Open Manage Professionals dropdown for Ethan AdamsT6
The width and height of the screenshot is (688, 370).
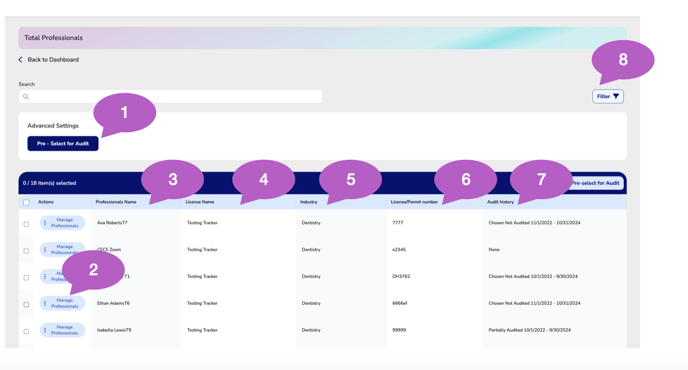[62, 303]
